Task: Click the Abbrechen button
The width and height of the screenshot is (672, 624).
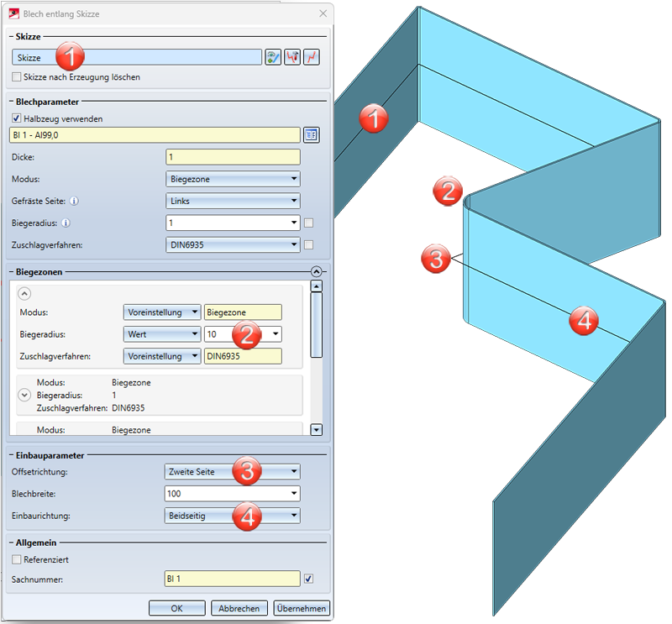Action: pos(239,608)
